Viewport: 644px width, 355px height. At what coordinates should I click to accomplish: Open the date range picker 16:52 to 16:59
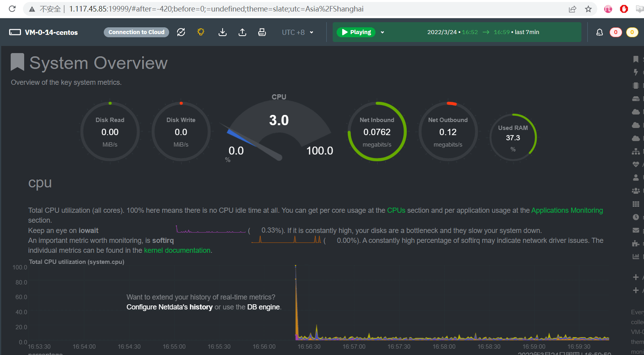click(483, 32)
